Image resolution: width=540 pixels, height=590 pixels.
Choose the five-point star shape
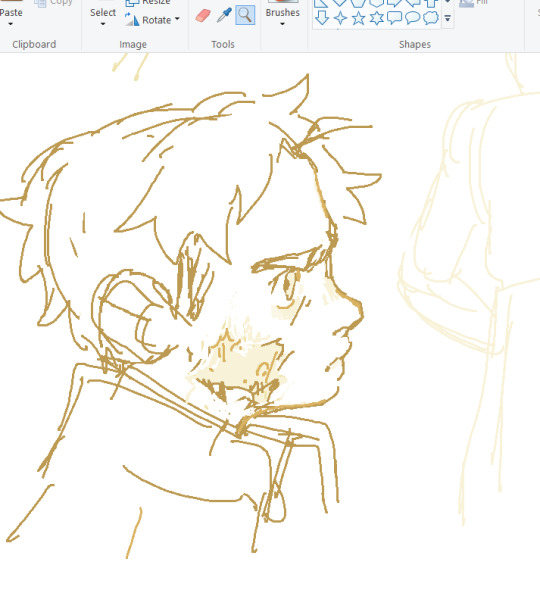click(358, 18)
